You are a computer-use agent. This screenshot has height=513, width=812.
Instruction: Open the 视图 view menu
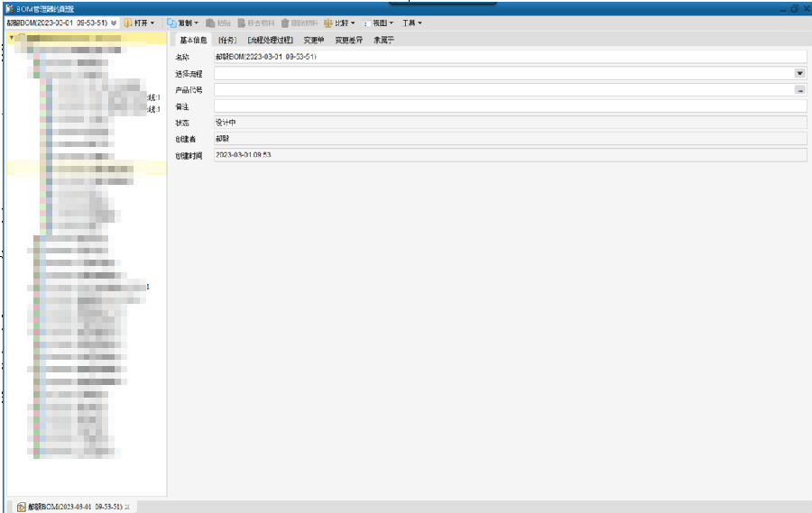[x=379, y=23]
